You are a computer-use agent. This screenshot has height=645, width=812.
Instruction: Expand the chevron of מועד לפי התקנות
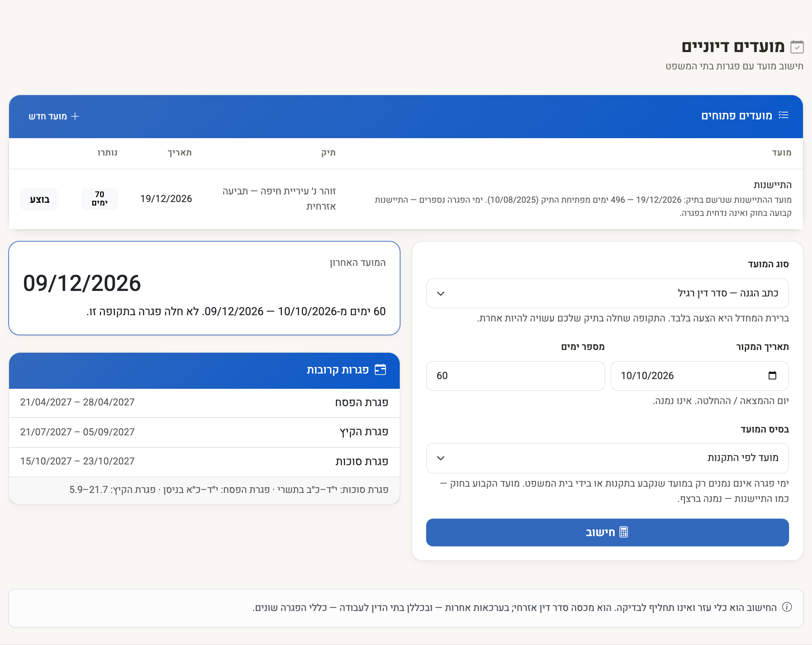coord(441,458)
